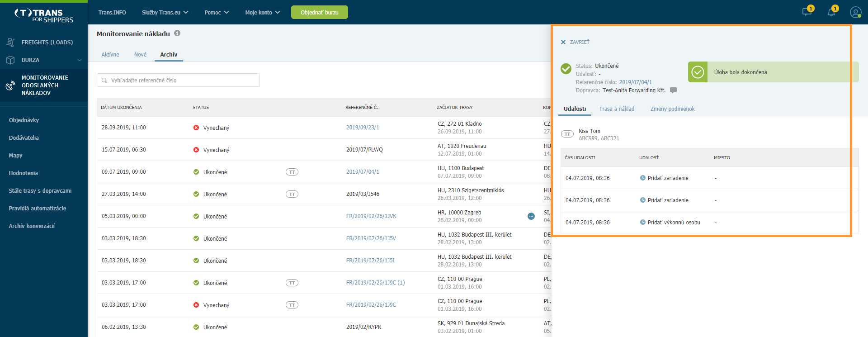Open notifications bell icon

[831, 12]
